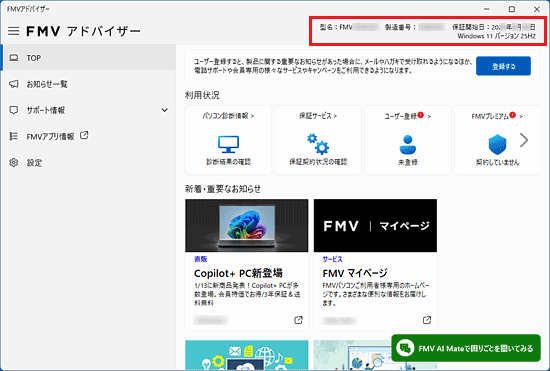
Task: Click the 保証契約状況の確認 label
Action: click(318, 162)
